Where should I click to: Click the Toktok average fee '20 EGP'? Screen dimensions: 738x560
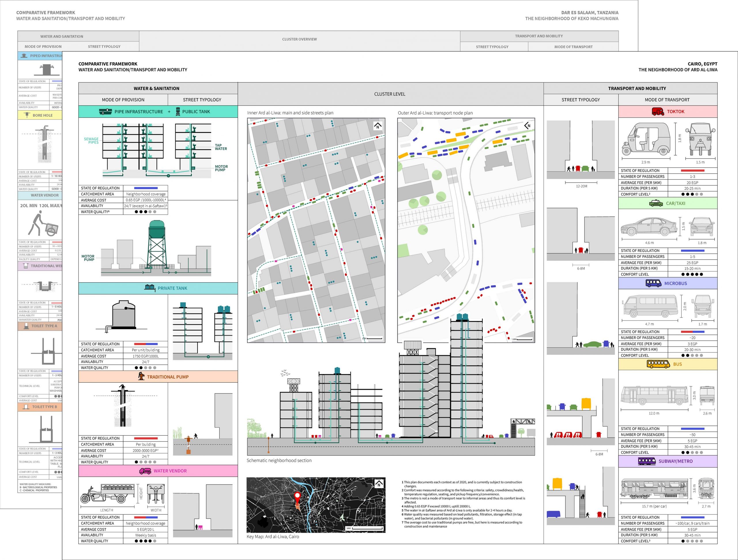pos(692,183)
